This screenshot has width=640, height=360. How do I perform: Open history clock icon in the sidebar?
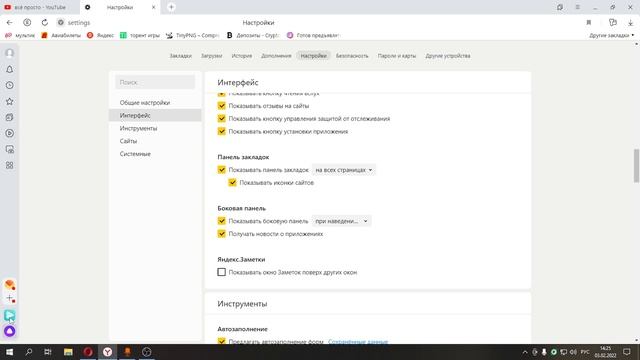tap(10, 85)
